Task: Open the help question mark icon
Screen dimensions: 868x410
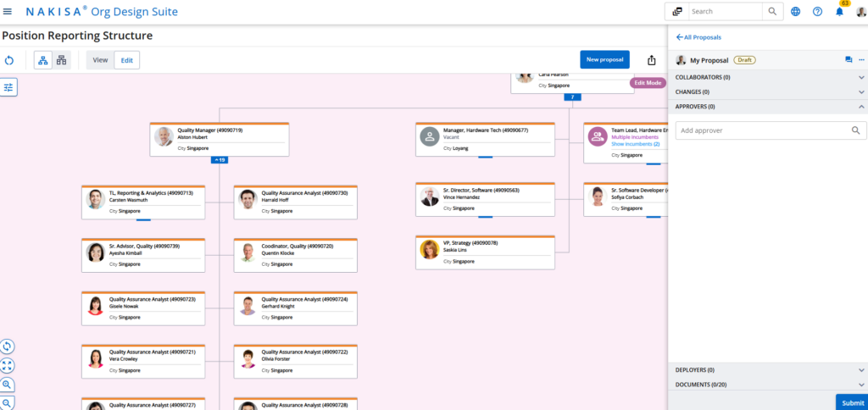Action: [818, 12]
